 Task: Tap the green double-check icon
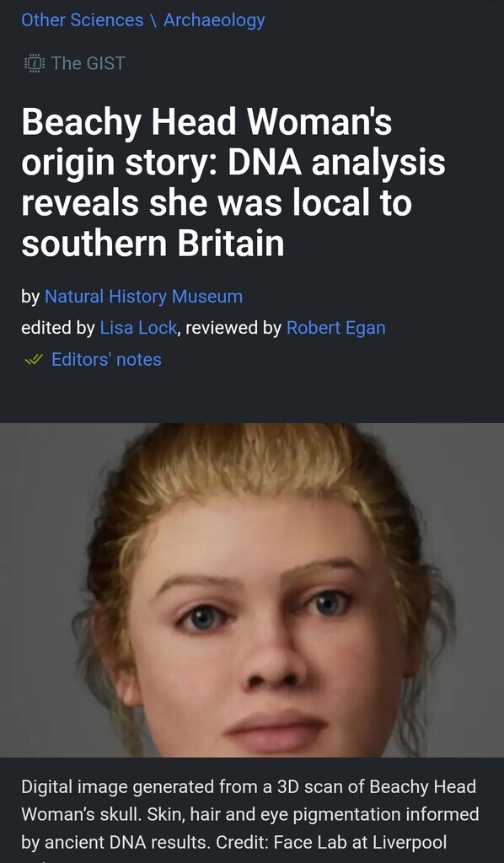click(x=34, y=359)
